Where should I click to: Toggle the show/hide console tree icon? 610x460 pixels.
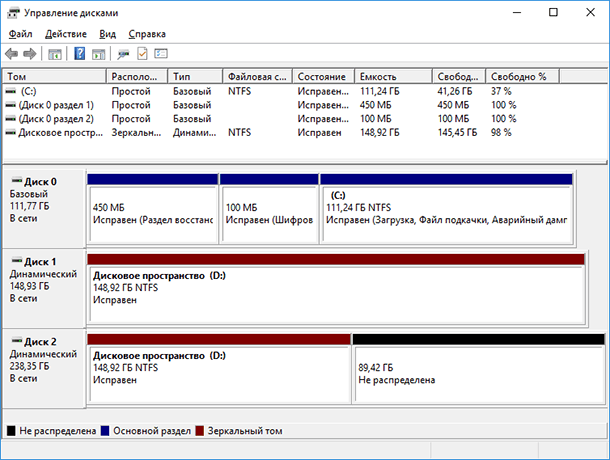[x=55, y=54]
